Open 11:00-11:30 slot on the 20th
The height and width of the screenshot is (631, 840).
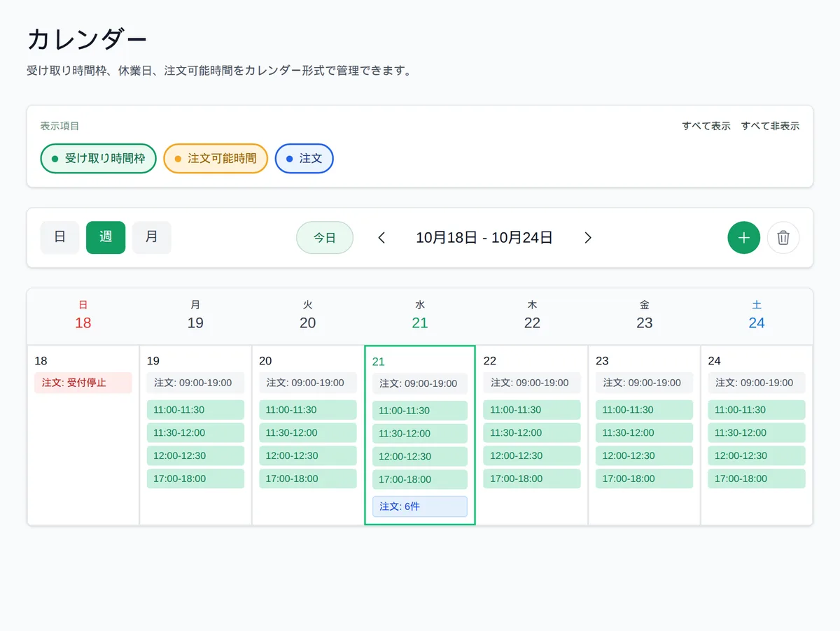(308, 410)
